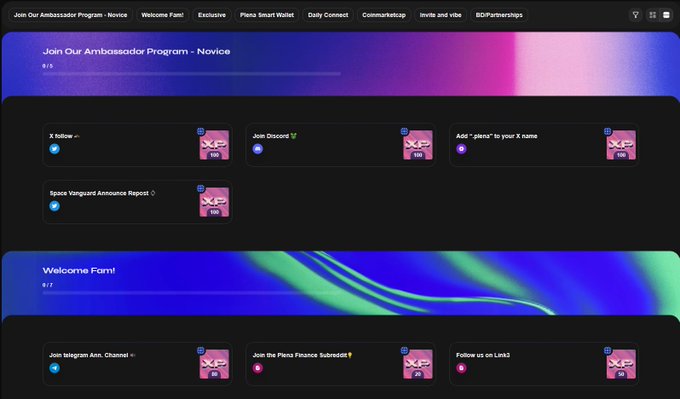The image size is (680, 399).
Task: Click XP 50 badge on Link3 card
Action: coord(621,364)
